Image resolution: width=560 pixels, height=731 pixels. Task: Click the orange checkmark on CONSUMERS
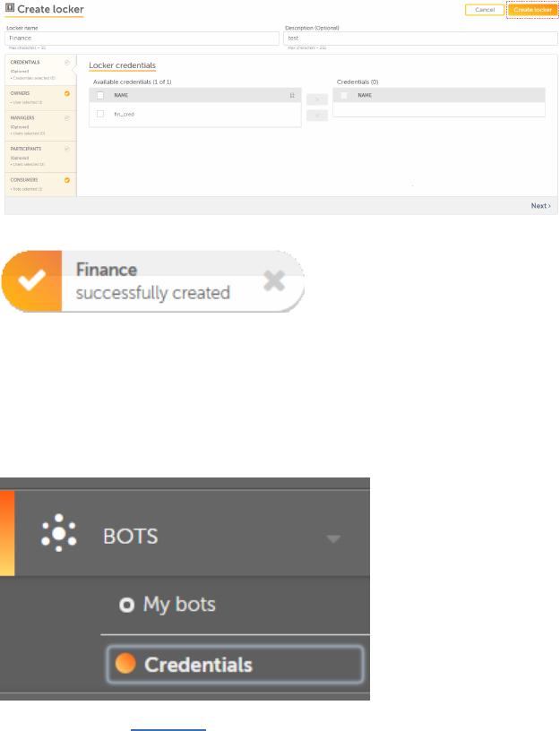pos(67,180)
